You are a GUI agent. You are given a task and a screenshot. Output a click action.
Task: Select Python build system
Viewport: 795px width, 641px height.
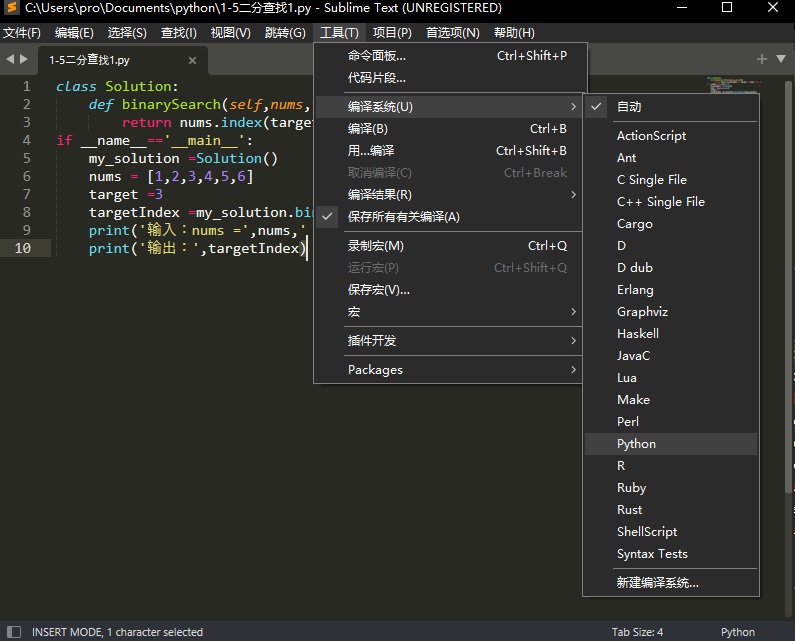(x=671, y=444)
